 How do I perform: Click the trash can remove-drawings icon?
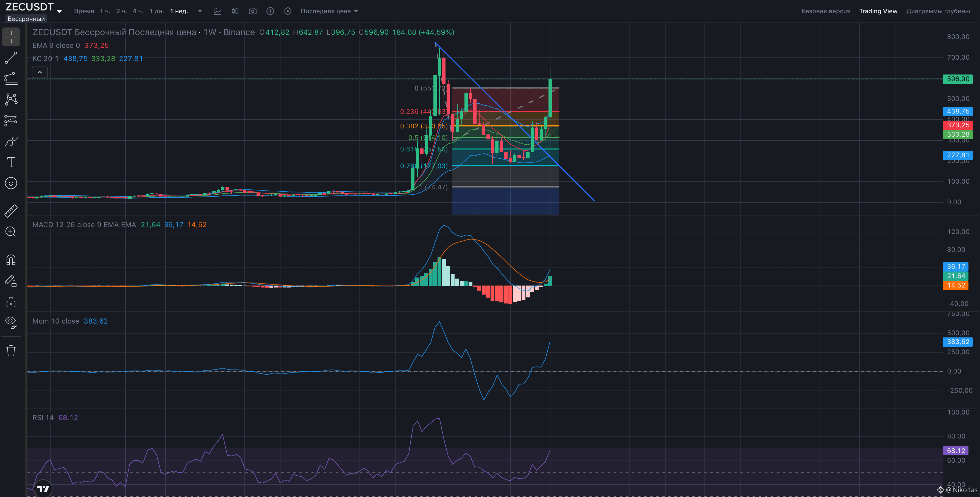pos(11,351)
